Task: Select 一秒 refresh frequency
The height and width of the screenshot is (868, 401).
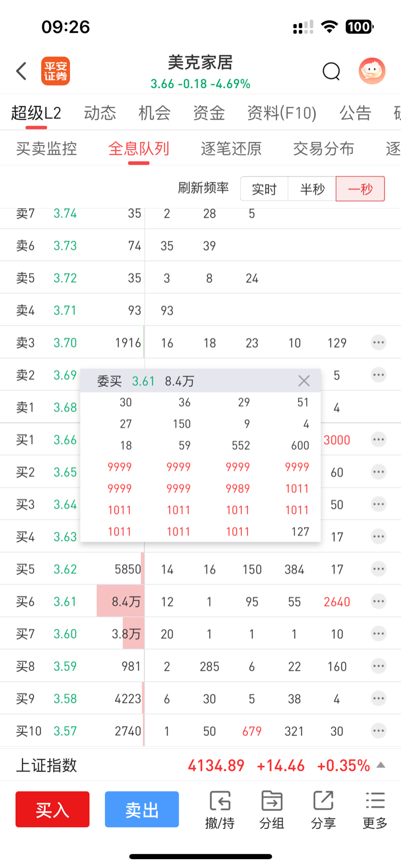Action: [x=360, y=189]
